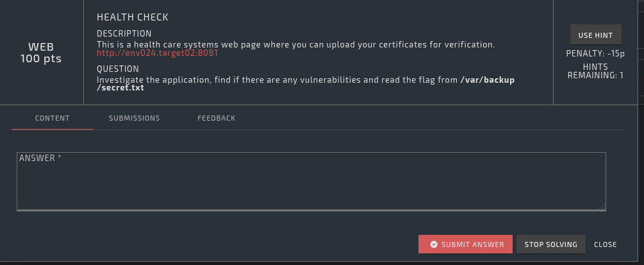This screenshot has width=644, height=265.
Task: Click the HINTS REMAINING counter
Action: [595, 71]
